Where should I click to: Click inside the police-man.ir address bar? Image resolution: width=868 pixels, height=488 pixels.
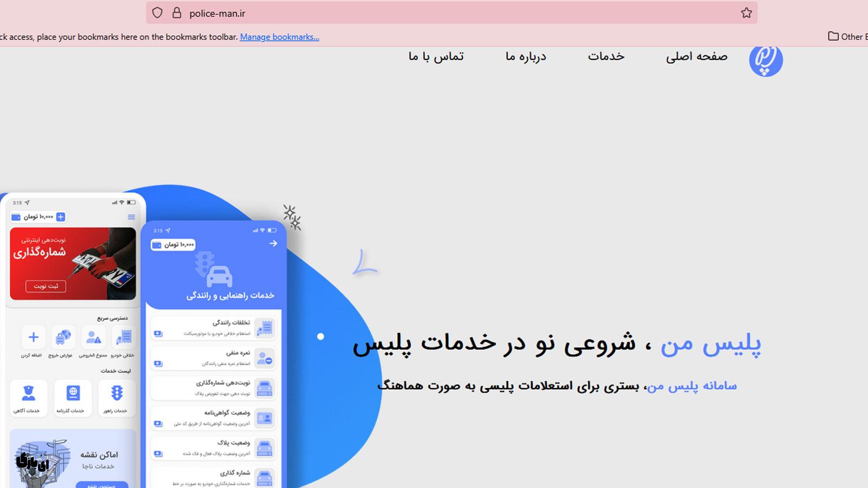tap(380, 12)
